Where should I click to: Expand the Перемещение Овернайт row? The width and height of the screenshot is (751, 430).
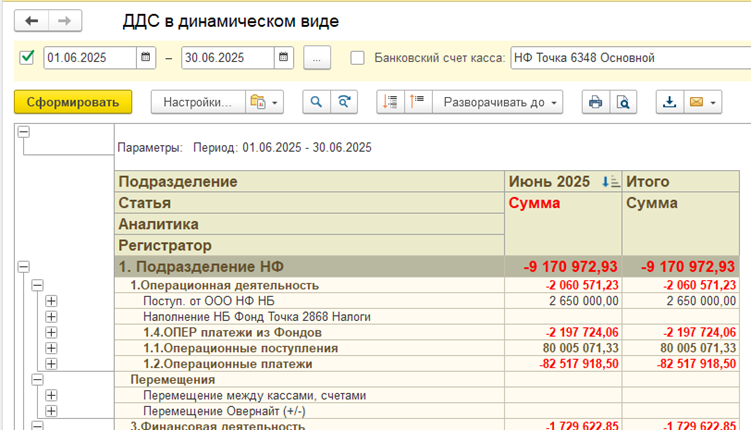(51, 410)
